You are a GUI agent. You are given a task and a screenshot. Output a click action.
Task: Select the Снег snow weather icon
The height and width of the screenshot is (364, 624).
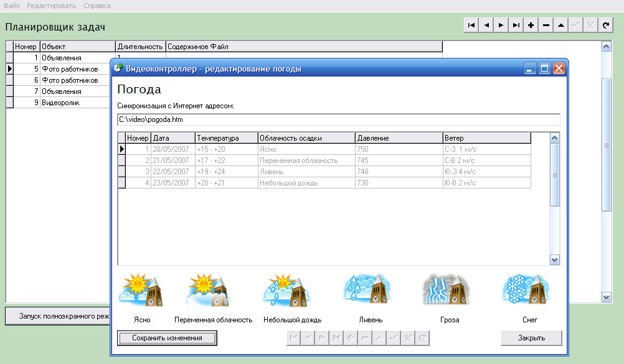[x=525, y=290]
